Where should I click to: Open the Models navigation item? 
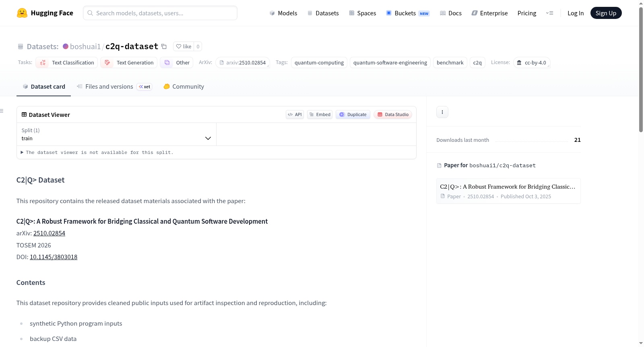pos(283,13)
